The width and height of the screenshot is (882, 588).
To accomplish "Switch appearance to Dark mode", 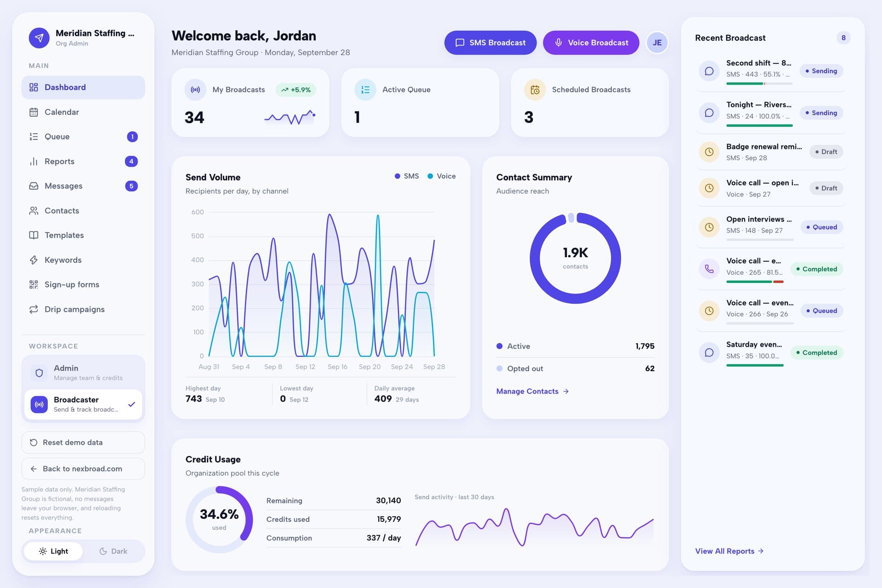I will (x=113, y=551).
